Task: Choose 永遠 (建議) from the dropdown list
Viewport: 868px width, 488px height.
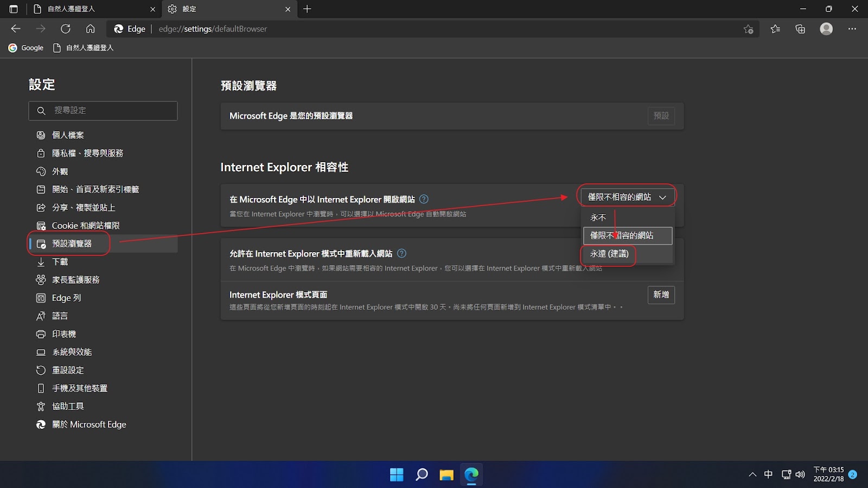Action: [628, 254]
